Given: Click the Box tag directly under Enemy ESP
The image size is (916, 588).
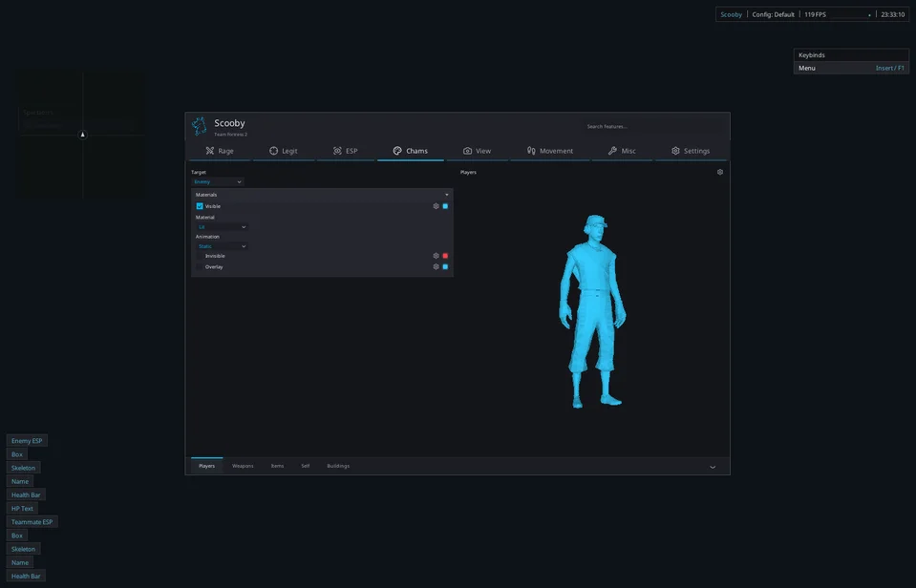Looking at the screenshot, I should pos(17,454).
